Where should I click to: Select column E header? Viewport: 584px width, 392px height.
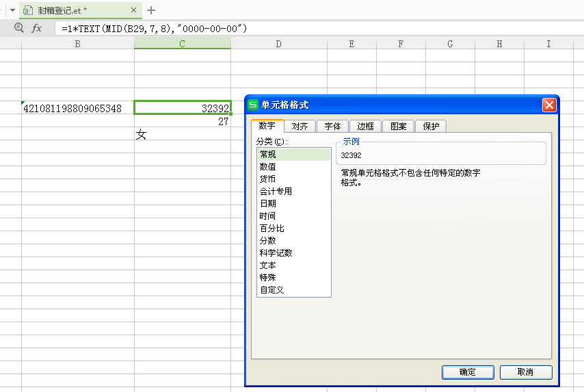(x=351, y=44)
